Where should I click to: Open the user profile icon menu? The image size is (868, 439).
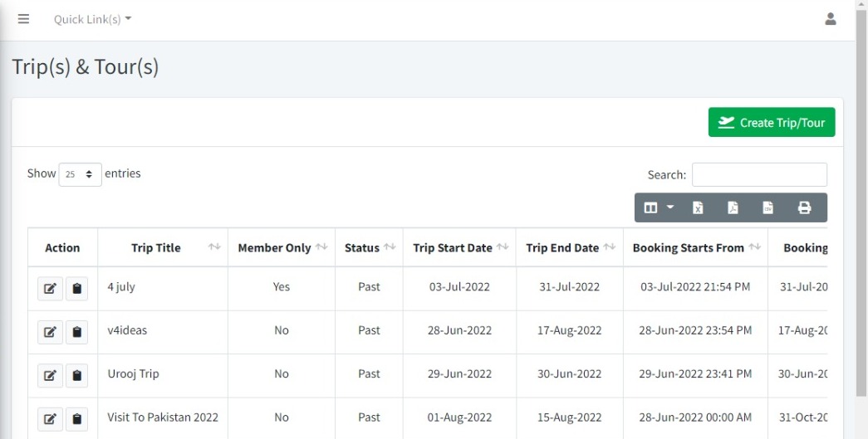click(830, 19)
